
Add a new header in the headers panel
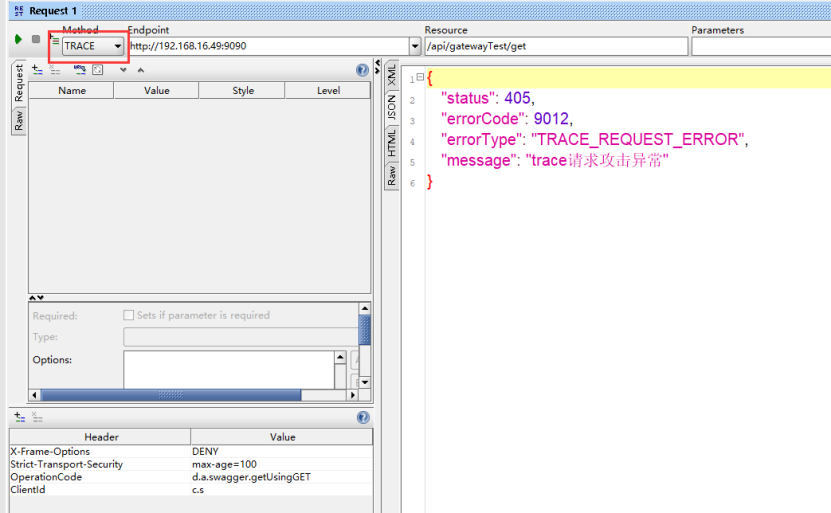(18, 417)
